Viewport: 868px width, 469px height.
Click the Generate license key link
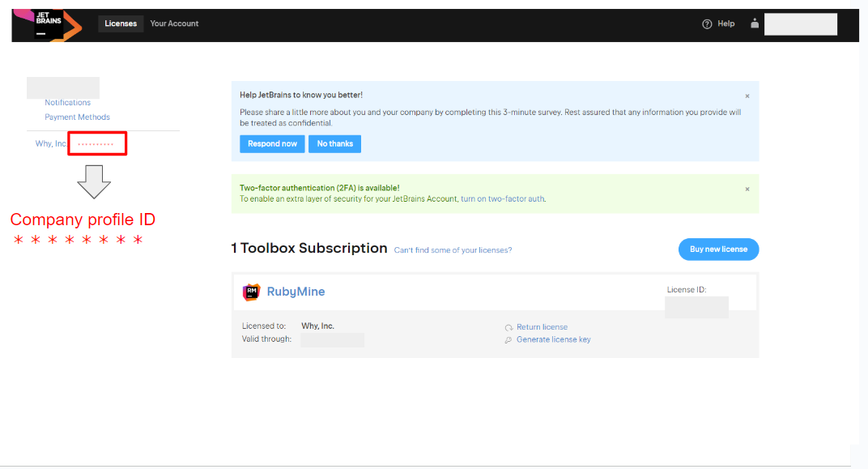pos(554,339)
